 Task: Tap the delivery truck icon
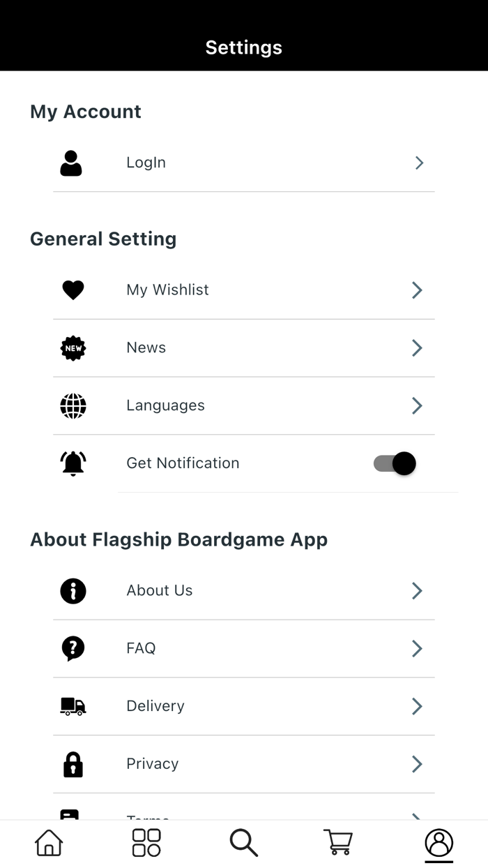pos(73,706)
